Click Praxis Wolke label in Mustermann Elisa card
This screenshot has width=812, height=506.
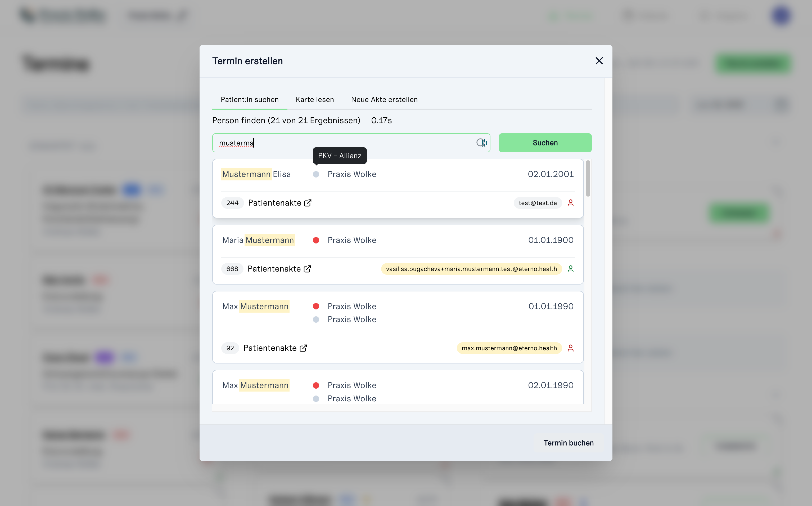(x=352, y=174)
